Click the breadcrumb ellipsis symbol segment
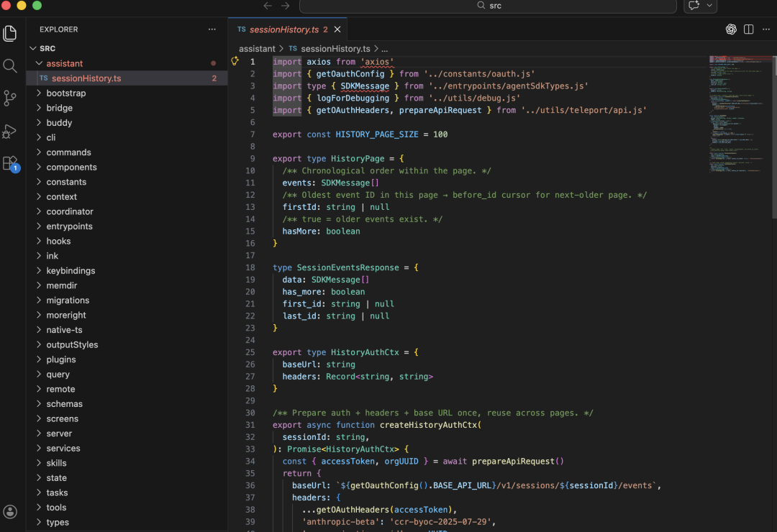This screenshot has height=532, width=777. (x=384, y=49)
